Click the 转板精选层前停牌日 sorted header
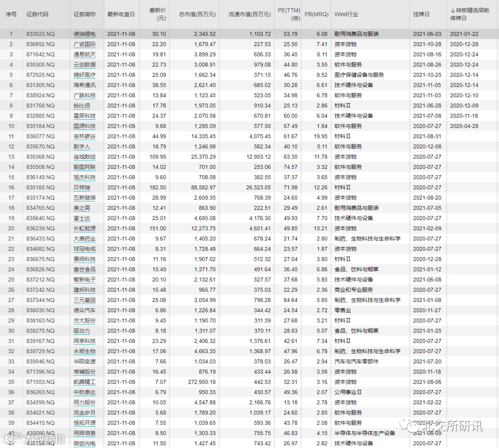499x448 pixels. coord(470,14)
